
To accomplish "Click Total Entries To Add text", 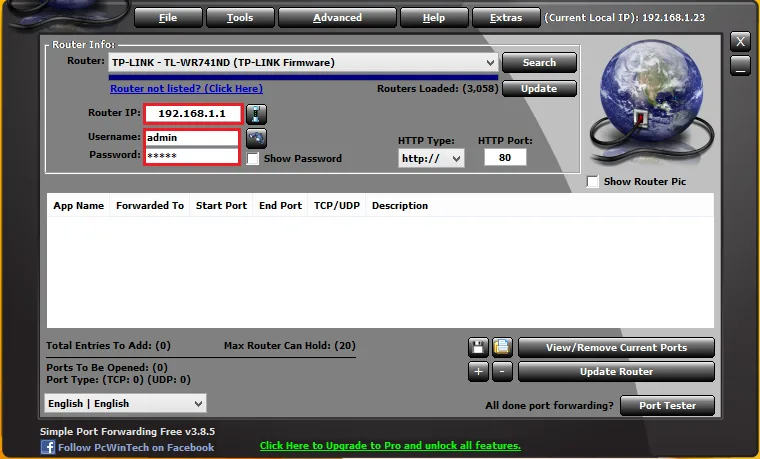I will pyautogui.click(x=109, y=346).
